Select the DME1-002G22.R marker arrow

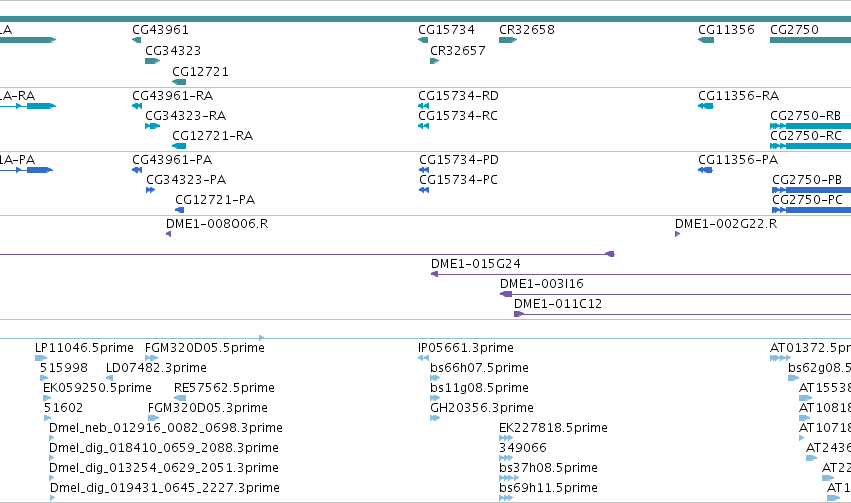(677, 234)
